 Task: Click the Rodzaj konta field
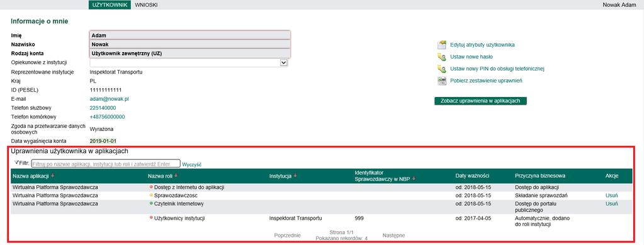(x=189, y=54)
